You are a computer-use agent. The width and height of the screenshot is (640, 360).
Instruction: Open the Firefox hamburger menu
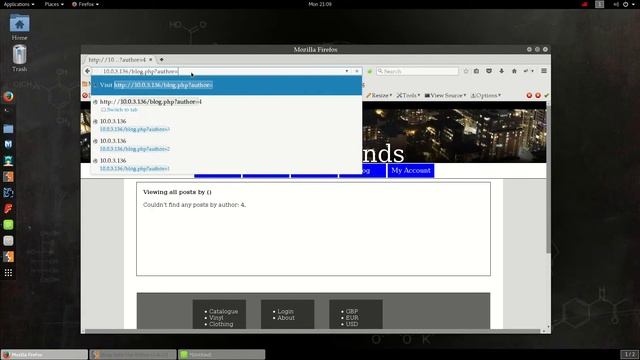pyautogui.click(x=544, y=71)
